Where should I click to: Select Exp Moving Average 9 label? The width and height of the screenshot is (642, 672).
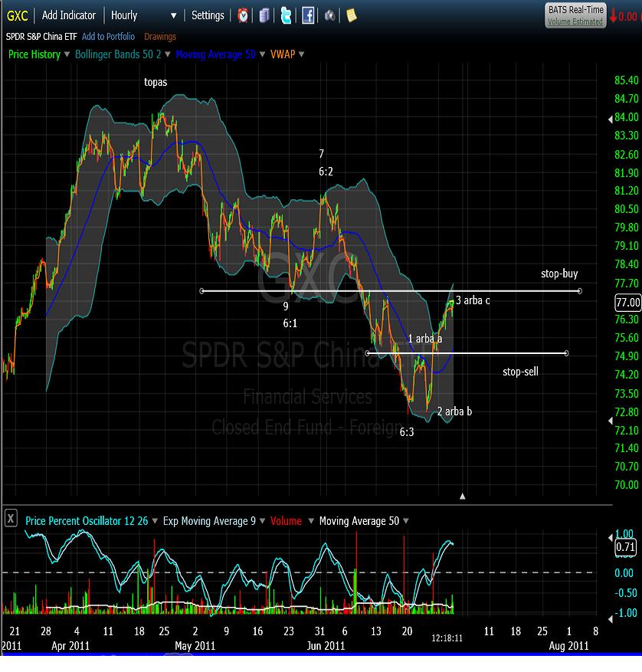(209, 521)
